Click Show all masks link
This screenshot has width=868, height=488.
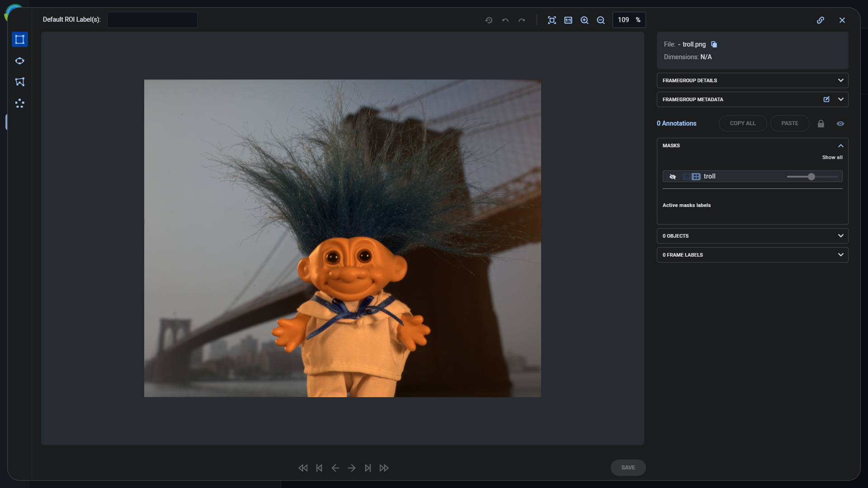(x=832, y=157)
